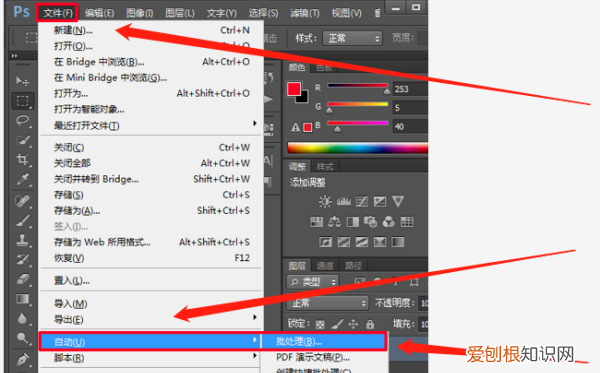Image resolution: width=600 pixels, height=373 pixels.
Task: Select the History Brush tool
Action: click(23, 260)
